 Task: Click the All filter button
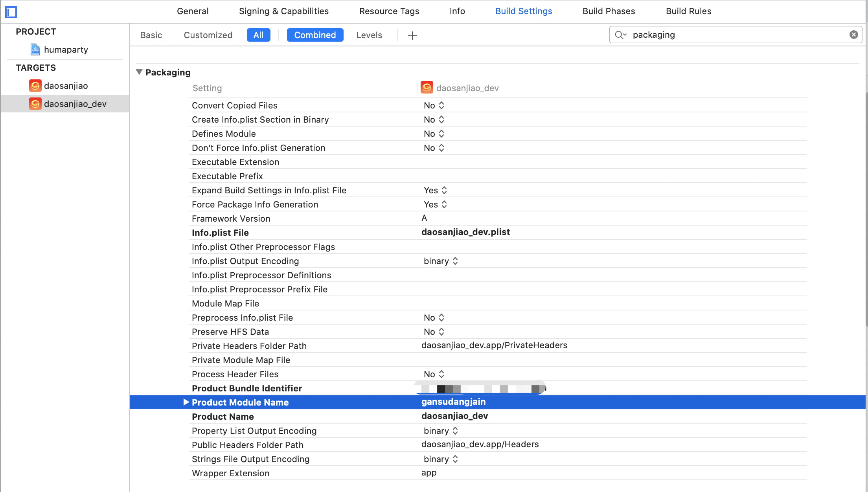click(x=258, y=35)
